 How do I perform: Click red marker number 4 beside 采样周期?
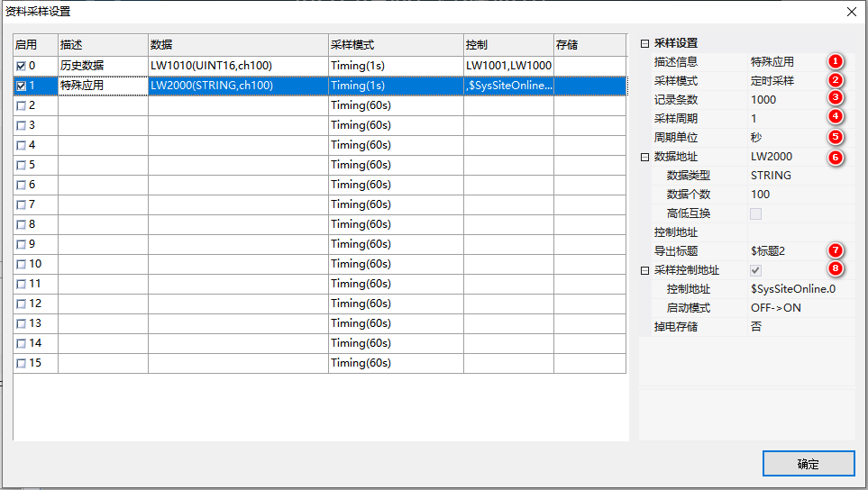pos(836,117)
